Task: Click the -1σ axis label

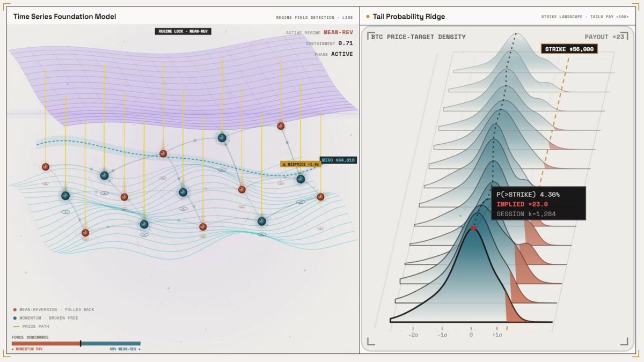Action: (443, 335)
